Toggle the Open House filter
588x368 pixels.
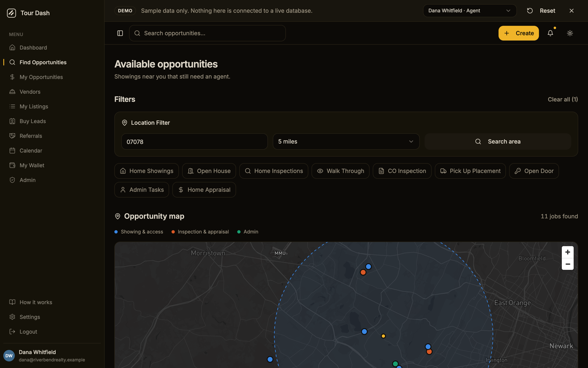pyautogui.click(x=209, y=171)
